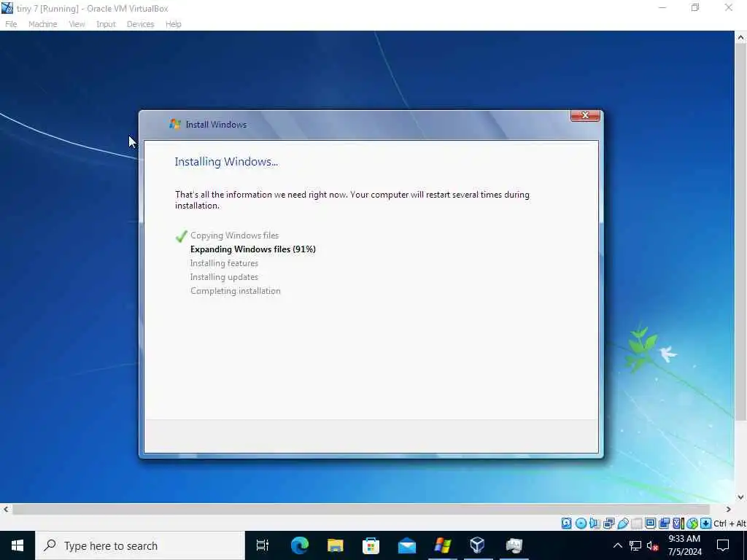747x560 pixels.
Task: Open Microsoft Store from the taskbar
Action: [x=371, y=545]
